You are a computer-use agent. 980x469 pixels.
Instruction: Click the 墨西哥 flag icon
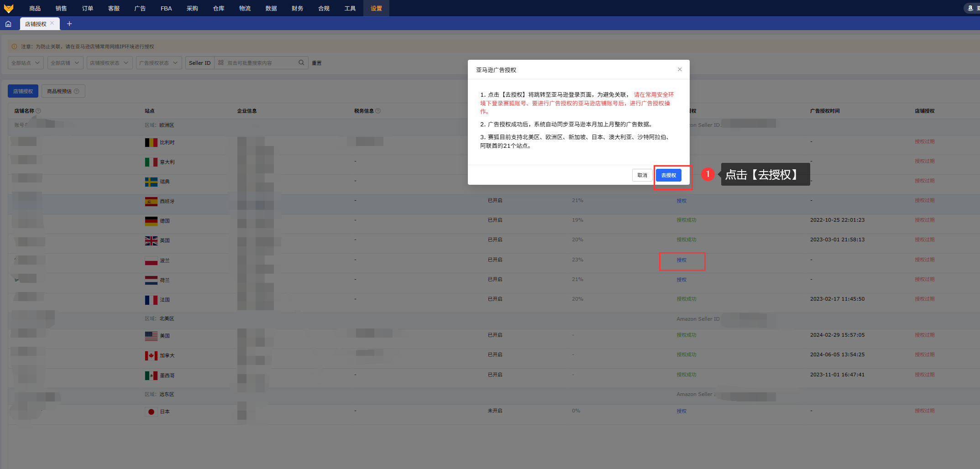click(151, 375)
